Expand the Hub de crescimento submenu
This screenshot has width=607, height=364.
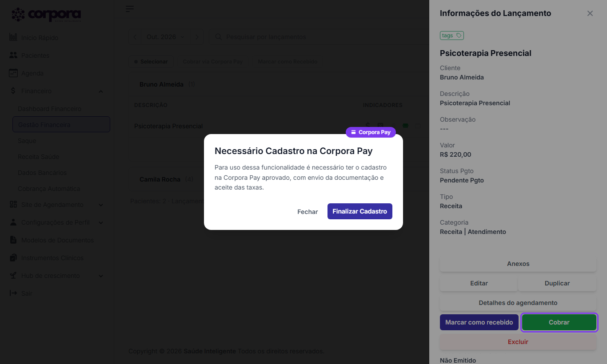click(101, 276)
